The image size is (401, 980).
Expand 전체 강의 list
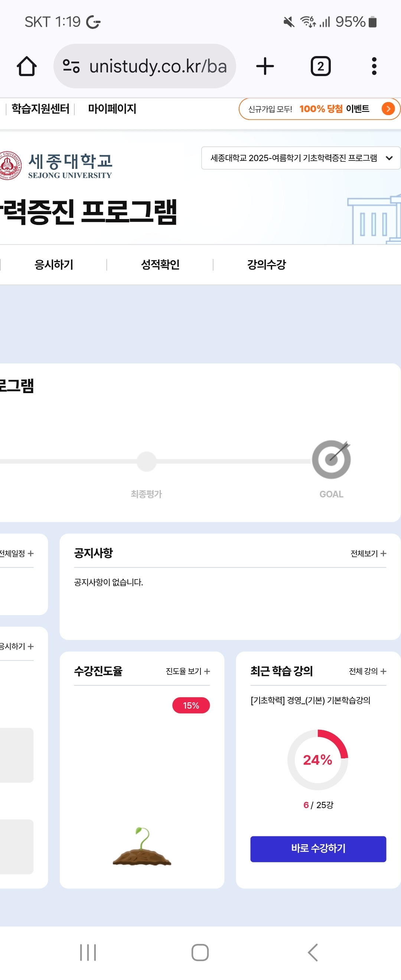[367, 672]
